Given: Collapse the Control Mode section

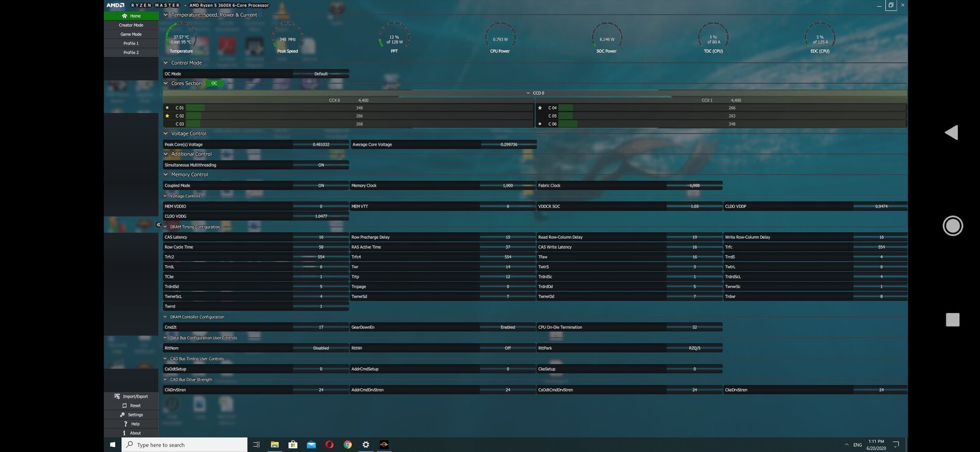Looking at the screenshot, I should pyautogui.click(x=165, y=62).
